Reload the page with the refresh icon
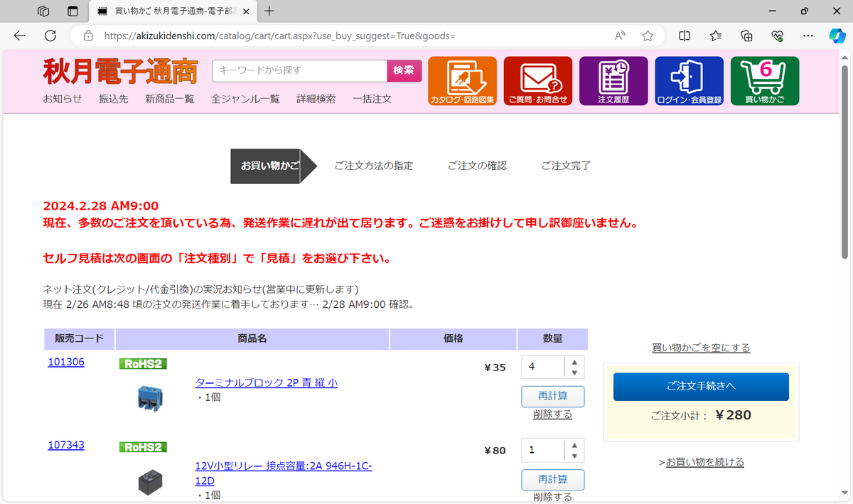This screenshot has width=853, height=504. [50, 36]
